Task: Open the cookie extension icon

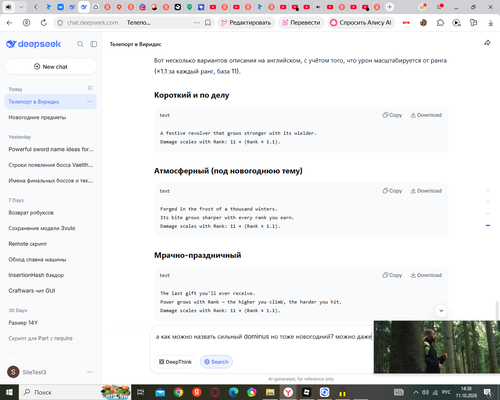Action: pyautogui.click(x=423, y=23)
